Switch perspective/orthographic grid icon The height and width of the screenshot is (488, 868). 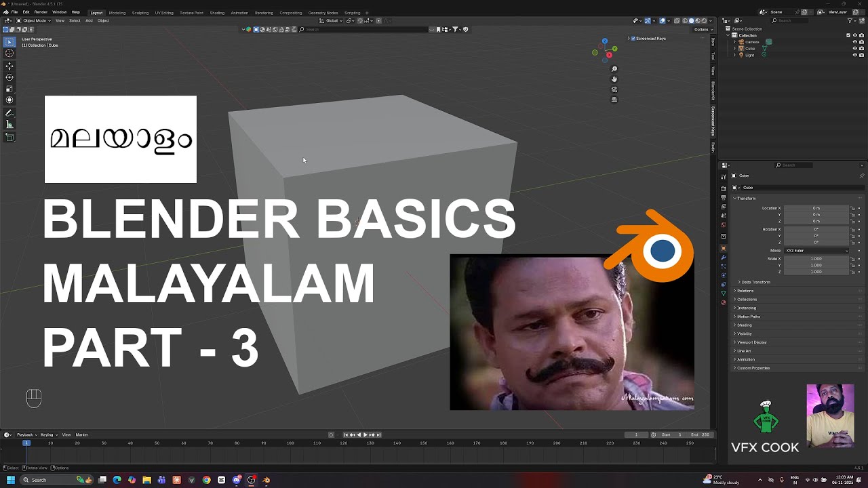(x=614, y=100)
